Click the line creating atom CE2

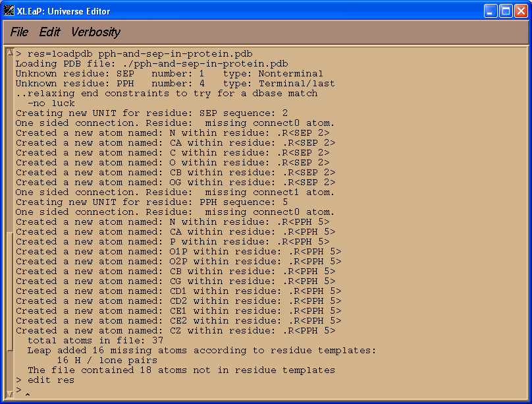pos(178,320)
